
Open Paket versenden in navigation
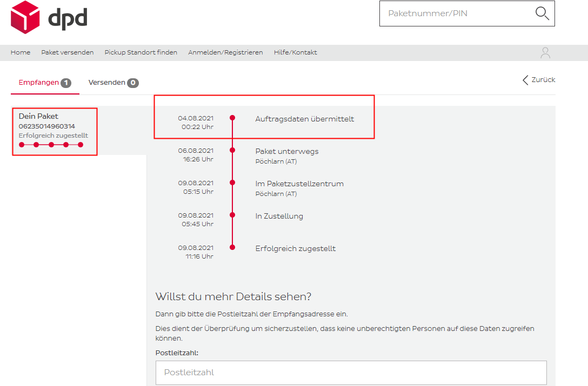pos(68,52)
